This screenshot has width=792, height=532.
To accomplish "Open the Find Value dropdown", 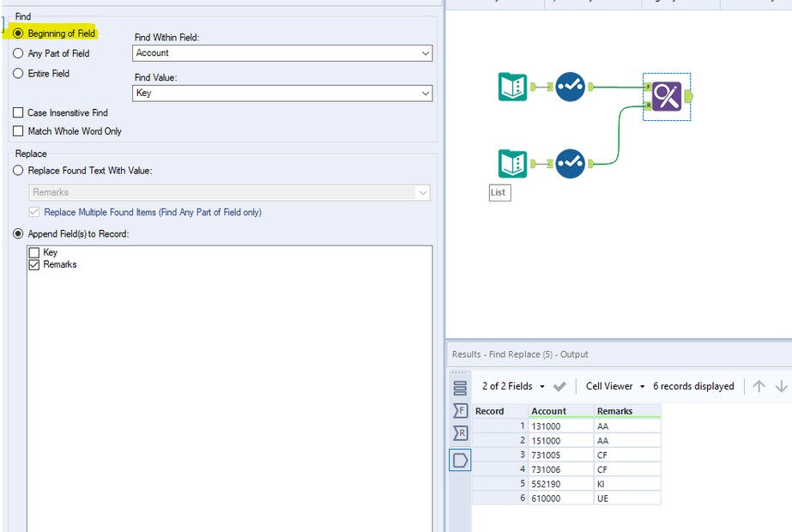I will point(282,93).
